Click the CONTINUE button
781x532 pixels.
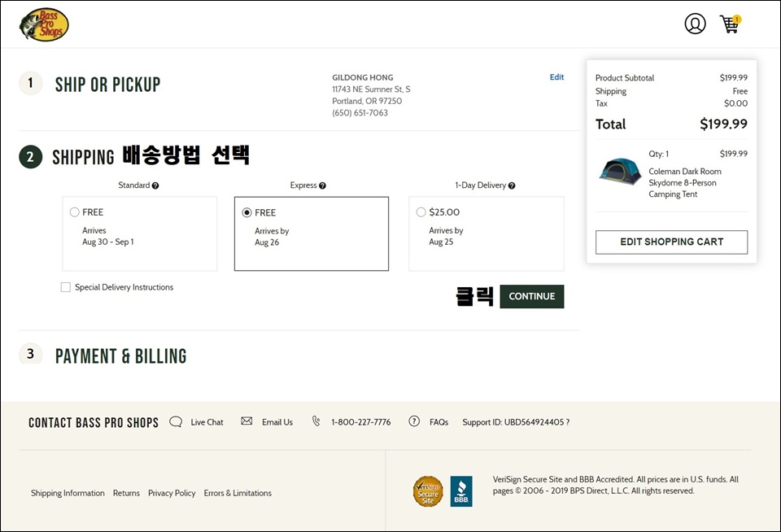(x=531, y=296)
